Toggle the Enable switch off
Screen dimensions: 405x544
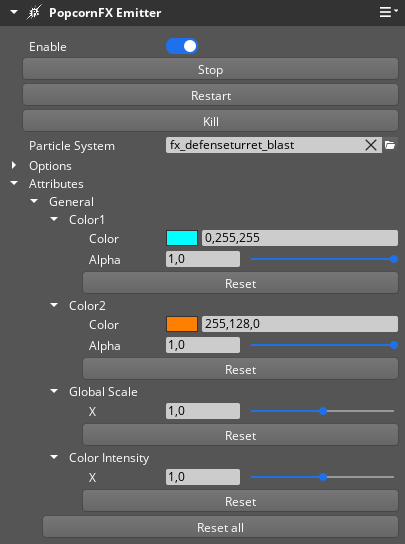[182, 46]
